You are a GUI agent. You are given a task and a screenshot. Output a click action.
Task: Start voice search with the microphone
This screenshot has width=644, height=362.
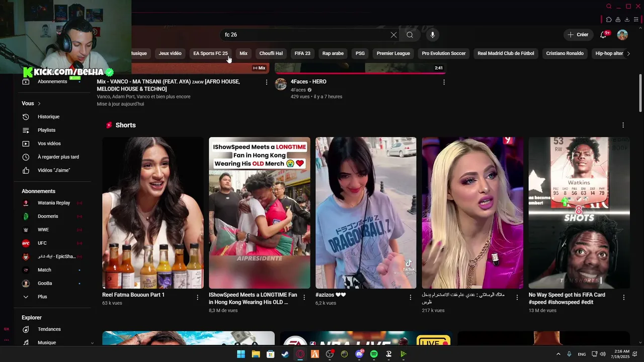point(432,35)
